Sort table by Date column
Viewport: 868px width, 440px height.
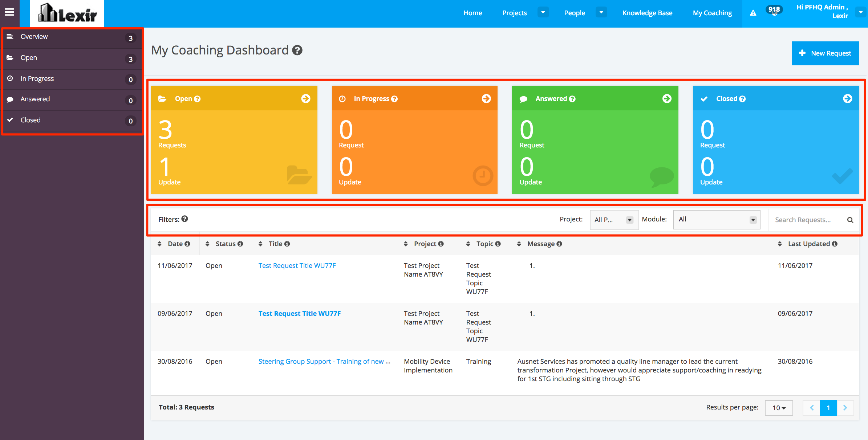pos(160,244)
